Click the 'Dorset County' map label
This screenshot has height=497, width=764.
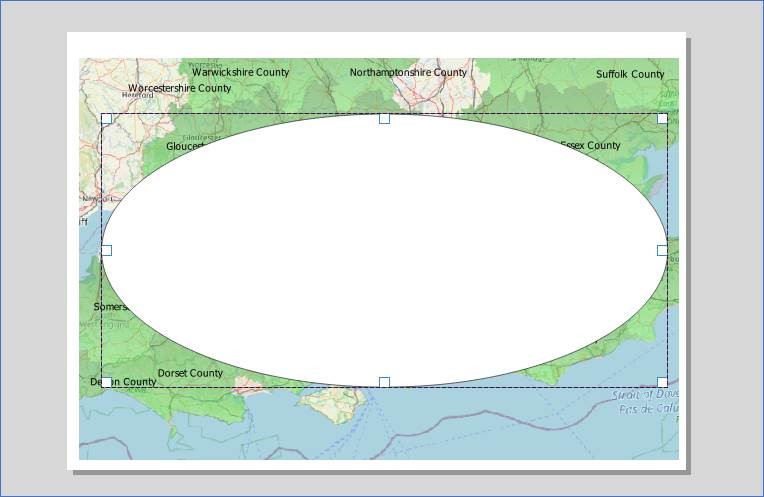pos(190,373)
